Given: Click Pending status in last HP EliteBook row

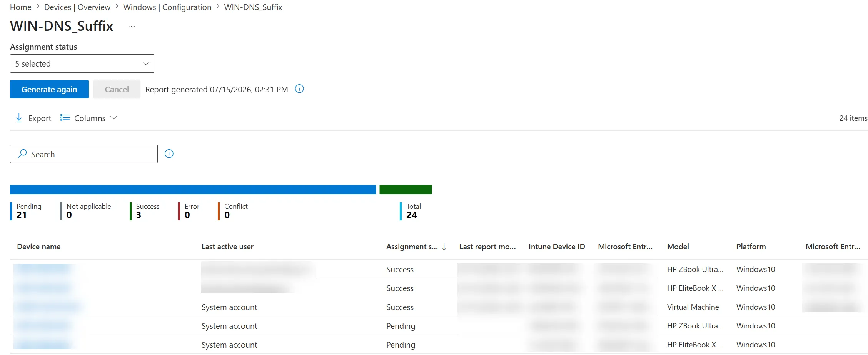Looking at the screenshot, I should pyautogui.click(x=401, y=345).
